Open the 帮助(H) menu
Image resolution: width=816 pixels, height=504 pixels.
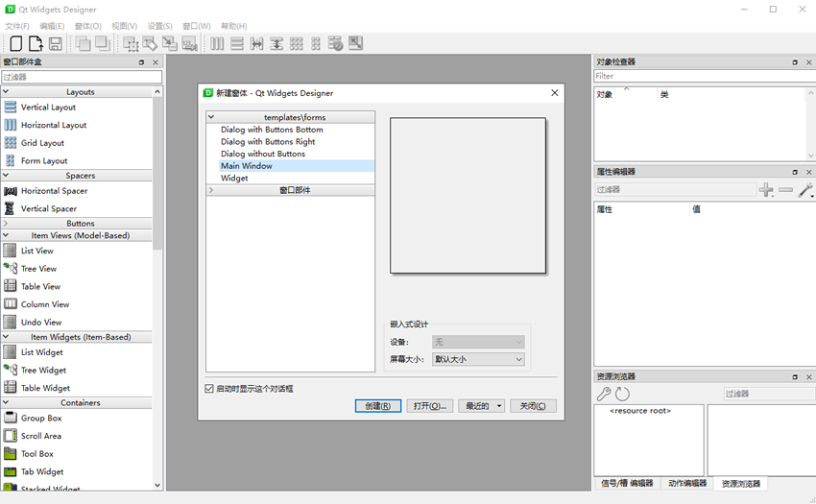point(233,26)
